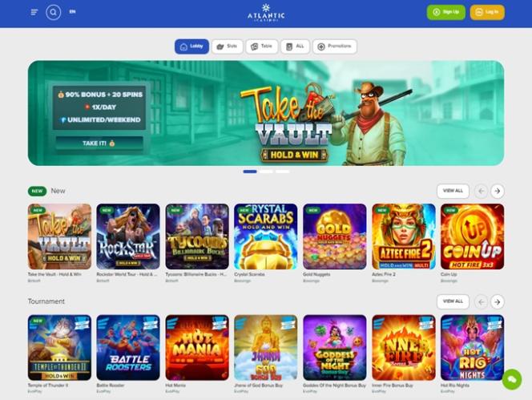Open the Promotions tab

[335, 46]
